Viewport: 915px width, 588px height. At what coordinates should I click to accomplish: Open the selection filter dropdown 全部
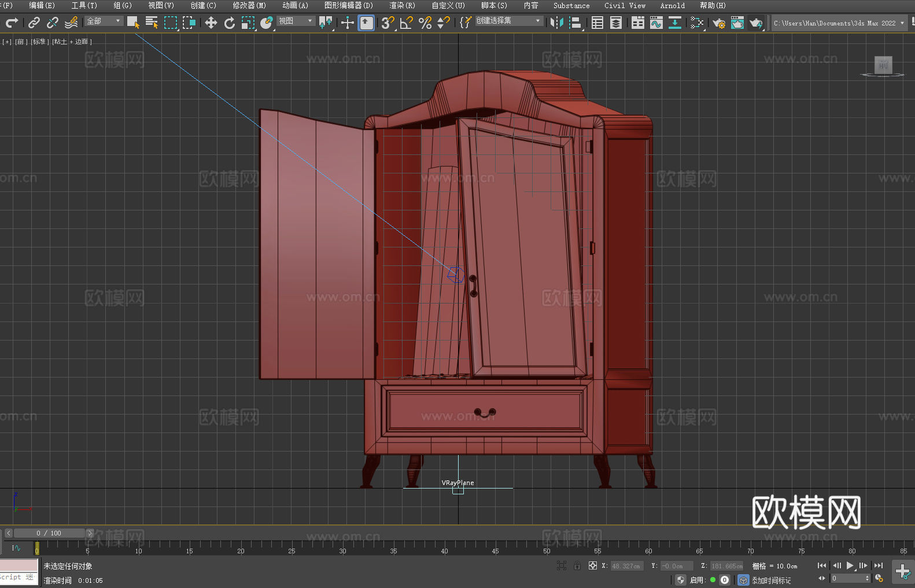click(104, 21)
